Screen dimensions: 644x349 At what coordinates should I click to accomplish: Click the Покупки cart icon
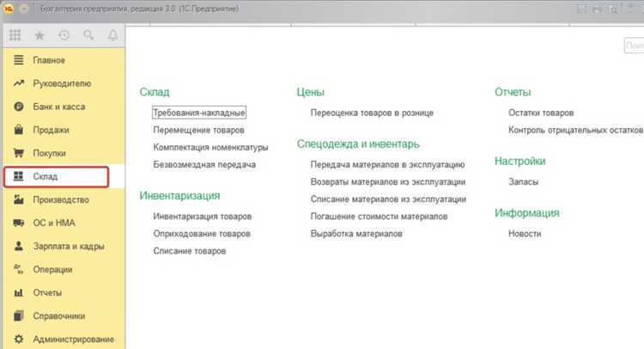click(x=19, y=153)
